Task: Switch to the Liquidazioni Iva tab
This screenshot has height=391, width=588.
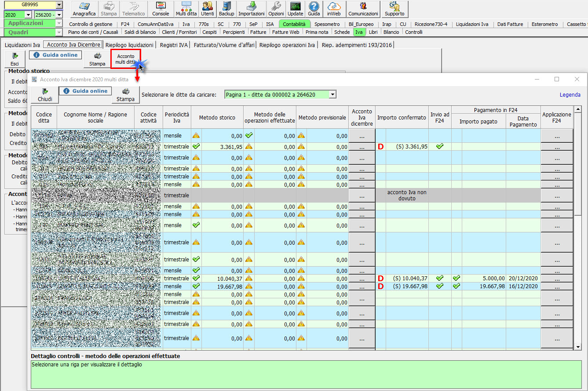Action: pos(22,45)
